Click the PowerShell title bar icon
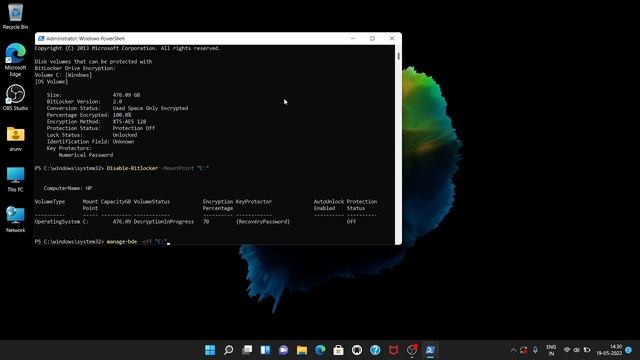The width and height of the screenshot is (640, 360). pyautogui.click(x=41, y=38)
